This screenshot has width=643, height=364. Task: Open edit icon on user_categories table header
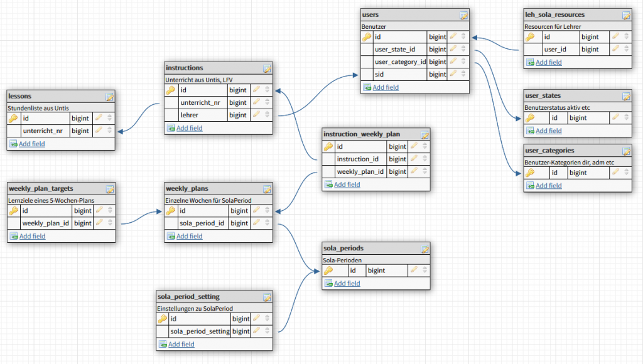point(626,152)
